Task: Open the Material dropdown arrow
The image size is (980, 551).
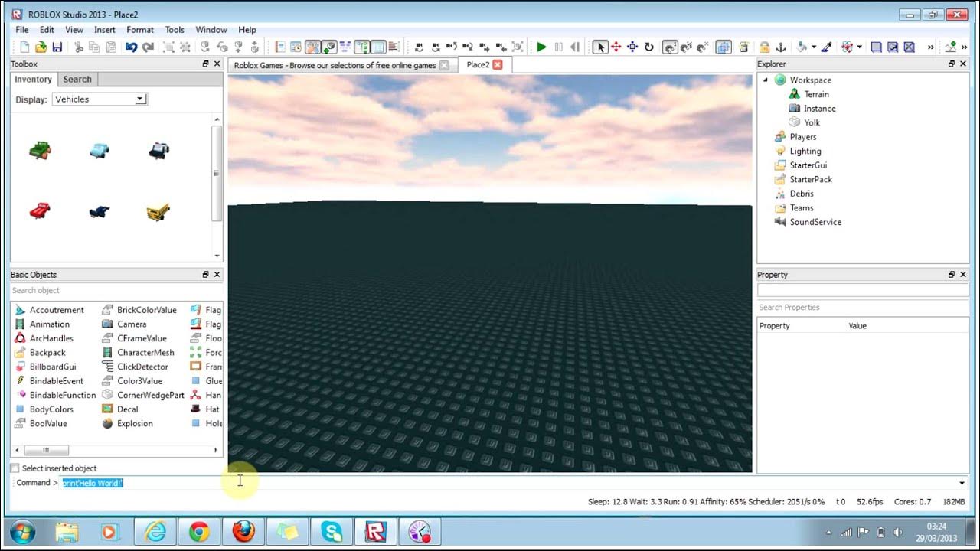Action: click(x=859, y=47)
